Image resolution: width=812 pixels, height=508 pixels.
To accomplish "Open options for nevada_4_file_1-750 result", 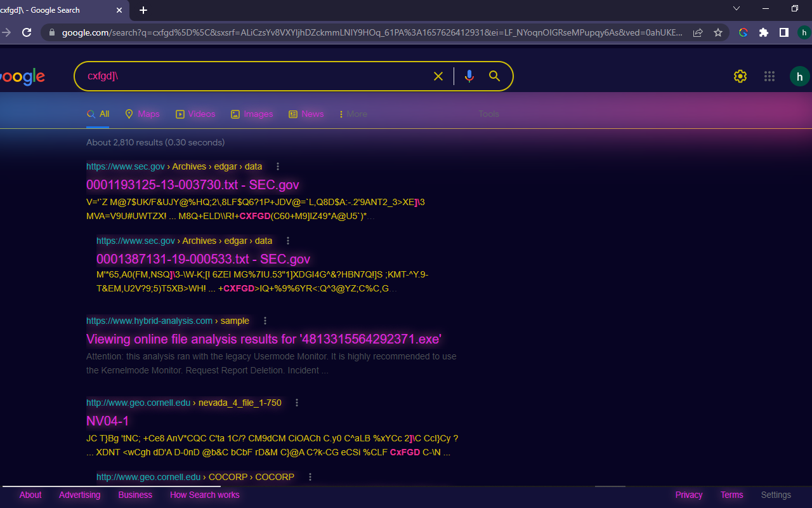I will pyautogui.click(x=297, y=403).
